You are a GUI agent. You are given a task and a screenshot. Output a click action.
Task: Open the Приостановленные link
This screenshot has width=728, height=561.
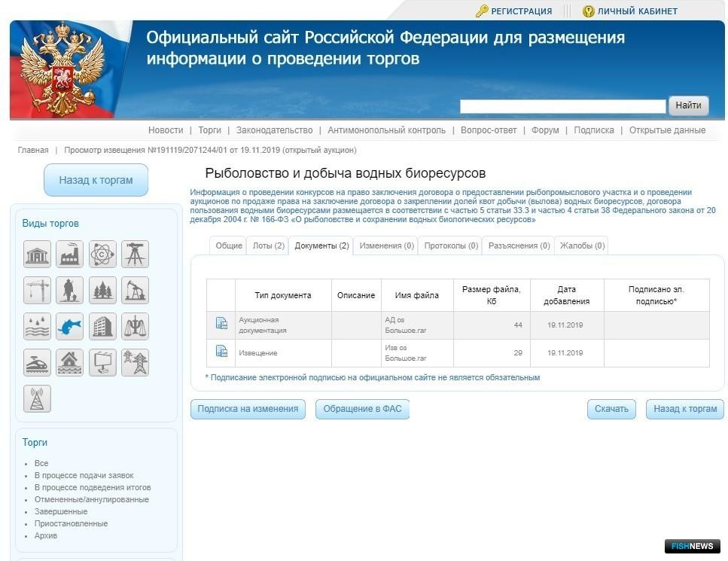pyautogui.click(x=71, y=523)
